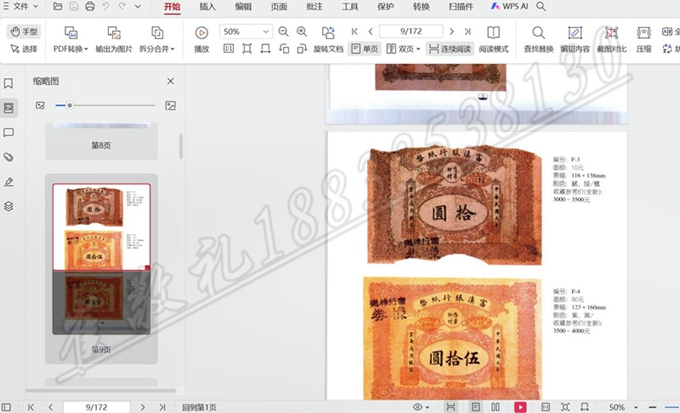Screen dimensions: 680x413
Task: Enable 单页 single page view
Action: [364, 49]
